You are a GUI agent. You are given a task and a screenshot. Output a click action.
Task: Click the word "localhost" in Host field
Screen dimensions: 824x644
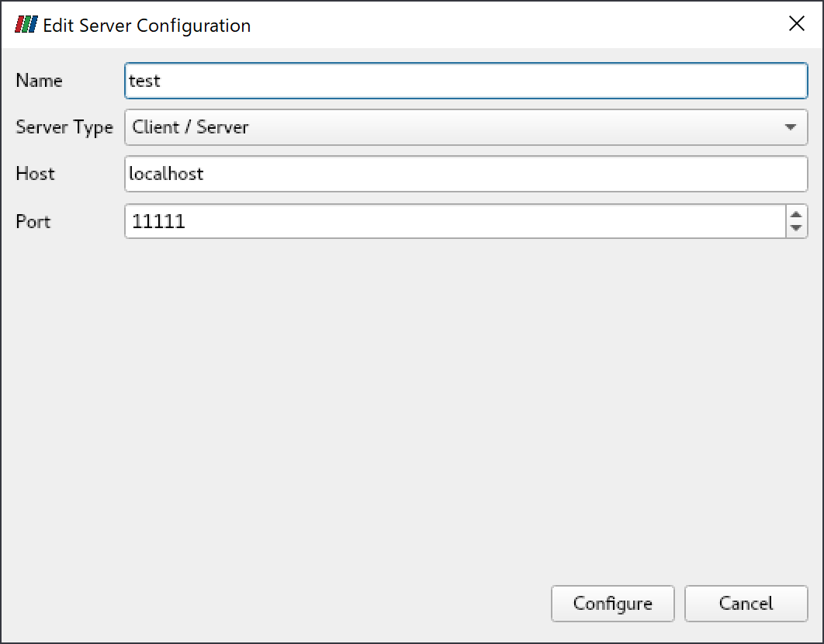click(166, 174)
